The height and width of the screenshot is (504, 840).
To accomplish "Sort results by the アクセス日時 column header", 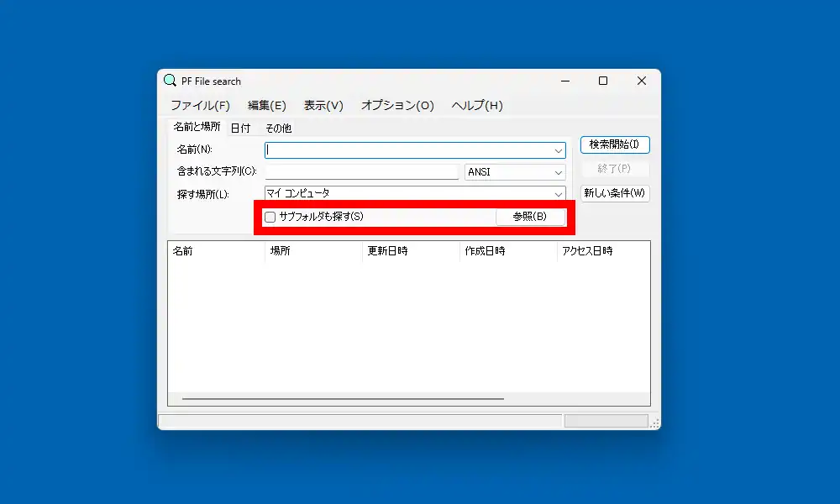I will pyautogui.click(x=604, y=251).
